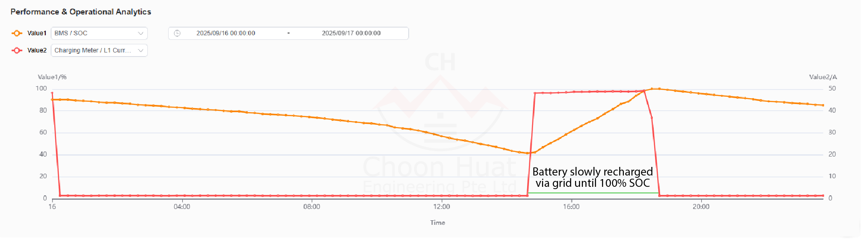Screen dimensions: 868x242
Task: Click the Value2/A right axis title
Action: click(823, 77)
